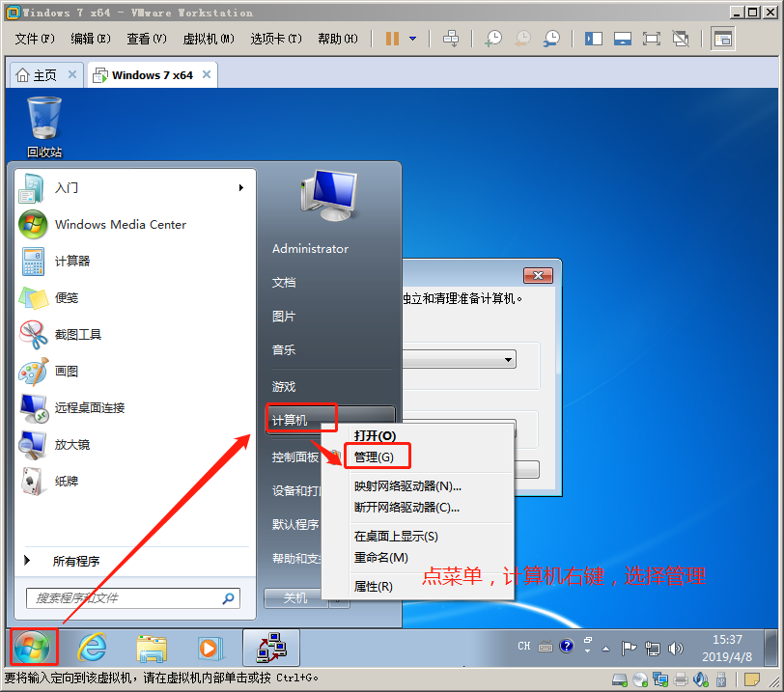The width and height of the screenshot is (784, 692).
Task: Expand the 入门 submenu arrow
Action: pos(241,188)
